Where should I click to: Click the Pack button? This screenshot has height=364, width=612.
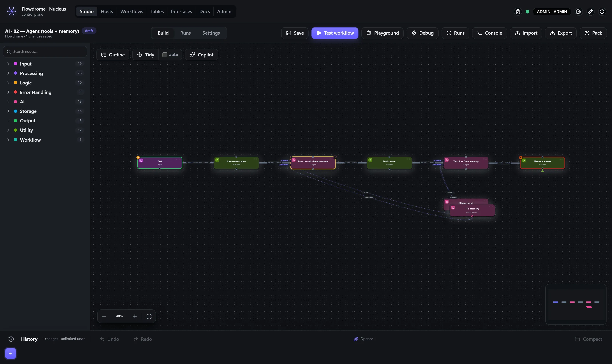pyautogui.click(x=593, y=33)
